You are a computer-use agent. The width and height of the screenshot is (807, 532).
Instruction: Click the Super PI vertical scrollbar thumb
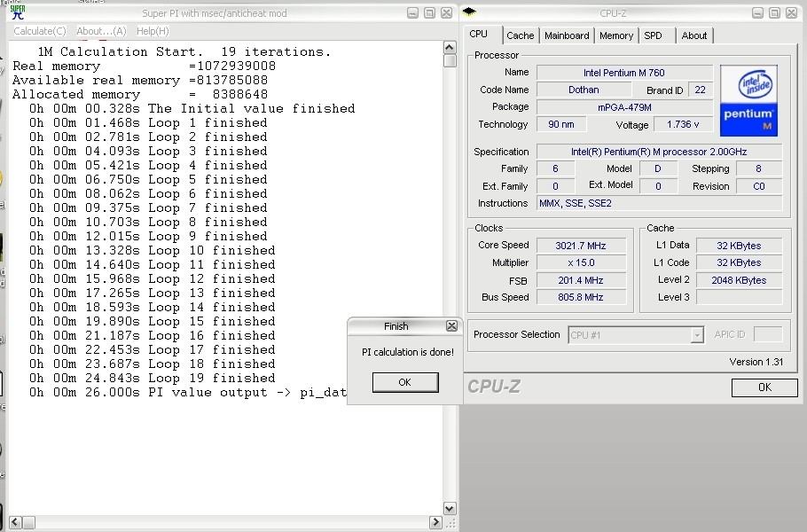[x=450, y=60]
